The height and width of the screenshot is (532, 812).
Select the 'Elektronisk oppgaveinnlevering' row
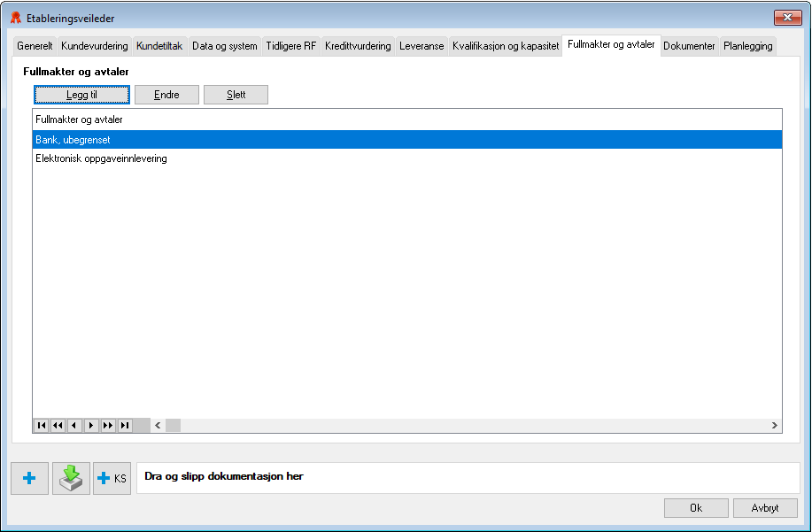(x=407, y=158)
